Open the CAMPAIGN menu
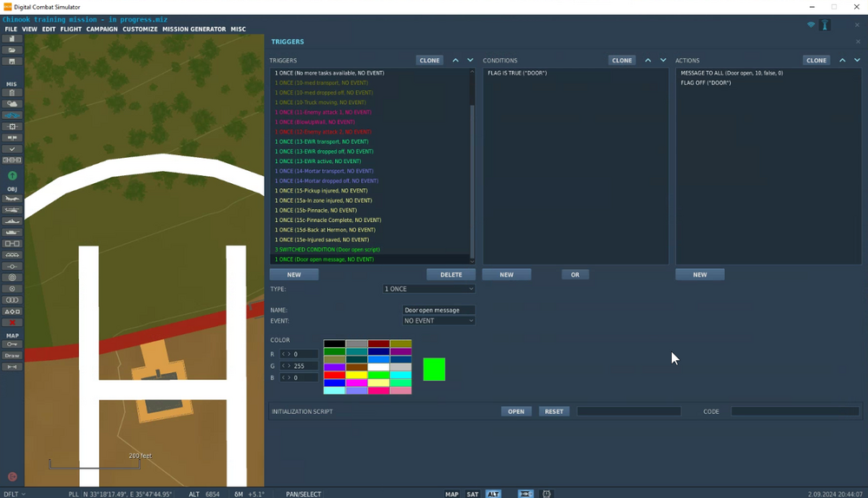 click(x=102, y=29)
